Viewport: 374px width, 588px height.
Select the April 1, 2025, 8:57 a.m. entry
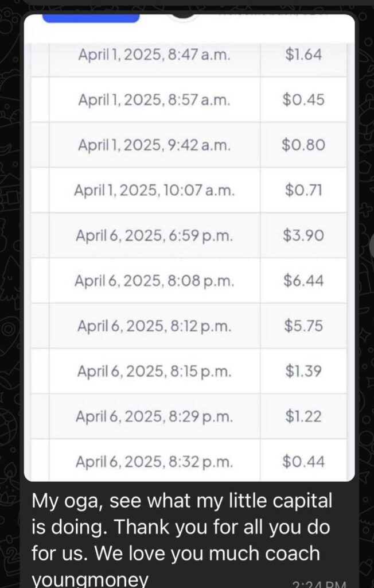(x=154, y=100)
